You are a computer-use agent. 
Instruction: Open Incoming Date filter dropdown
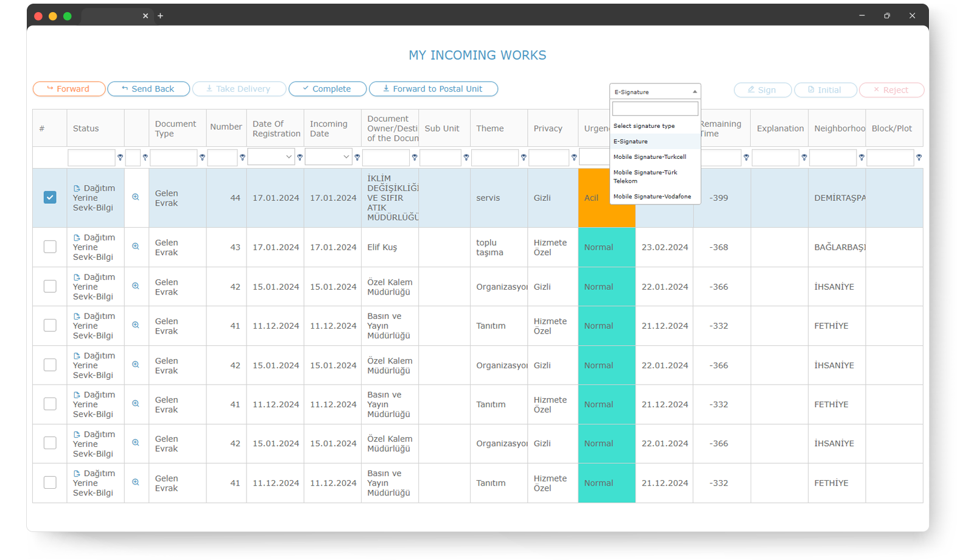coord(328,157)
